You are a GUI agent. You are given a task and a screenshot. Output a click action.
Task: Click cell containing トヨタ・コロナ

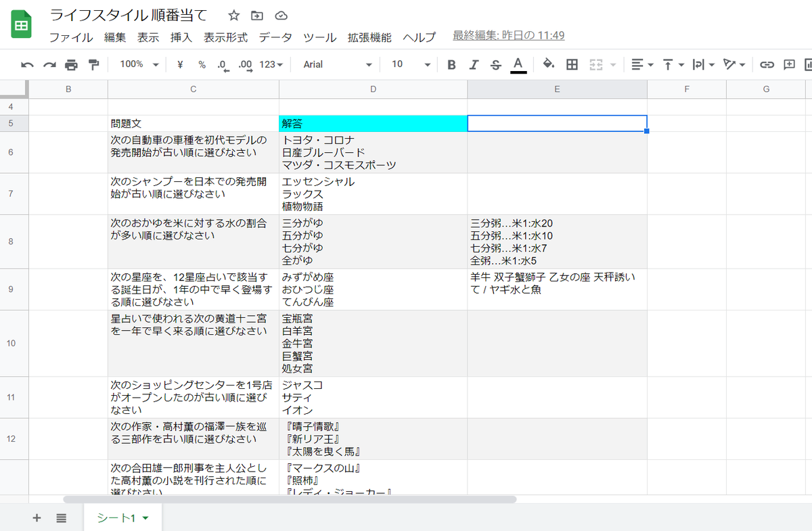point(373,152)
